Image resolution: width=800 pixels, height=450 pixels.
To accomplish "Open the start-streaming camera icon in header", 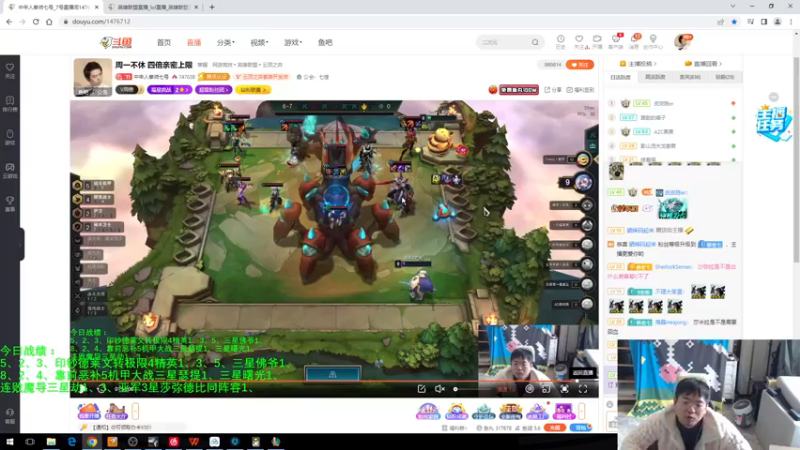I will coord(597,42).
